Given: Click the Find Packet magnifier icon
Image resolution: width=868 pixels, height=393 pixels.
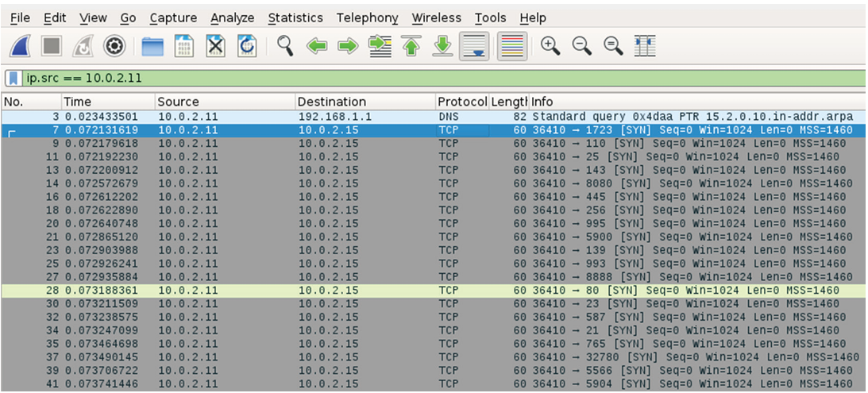Looking at the screenshot, I should pyautogui.click(x=285, y=46).
